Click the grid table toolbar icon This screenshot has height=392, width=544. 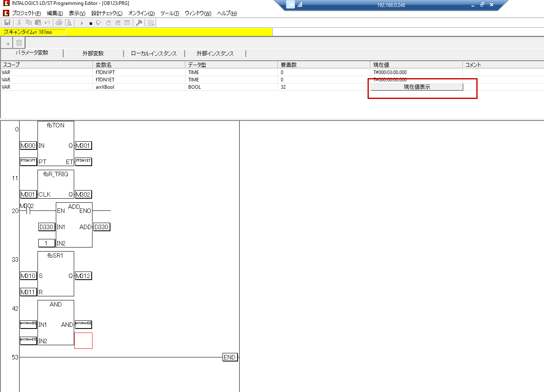point(127,23)
